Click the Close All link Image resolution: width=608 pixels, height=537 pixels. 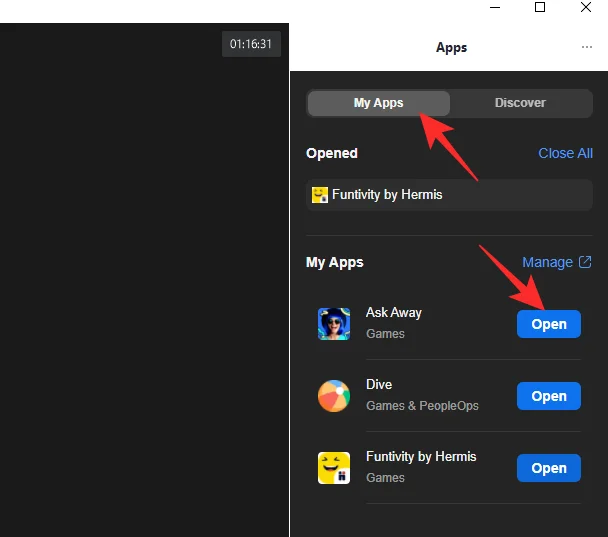pyautogui.click(x=565, y=153)
